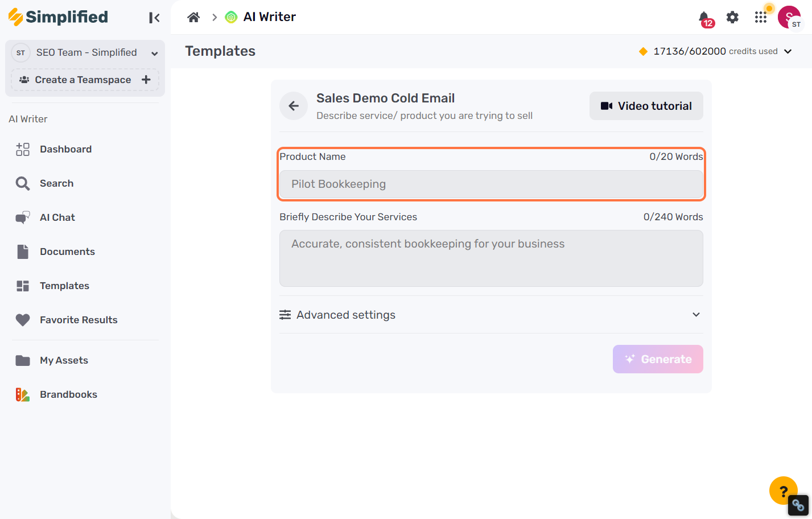Expand the credits used dropdown
The width and height of the screenshot is (812, 519).
(788, 51)
